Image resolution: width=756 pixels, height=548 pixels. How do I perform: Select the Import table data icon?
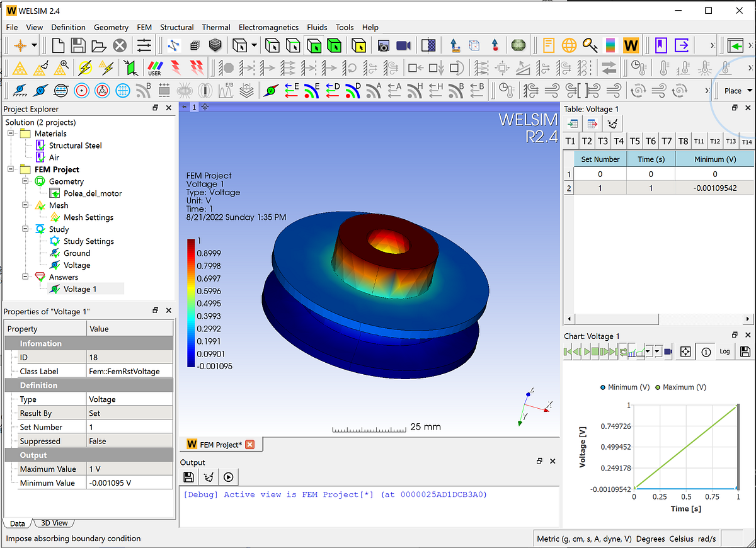572,123
